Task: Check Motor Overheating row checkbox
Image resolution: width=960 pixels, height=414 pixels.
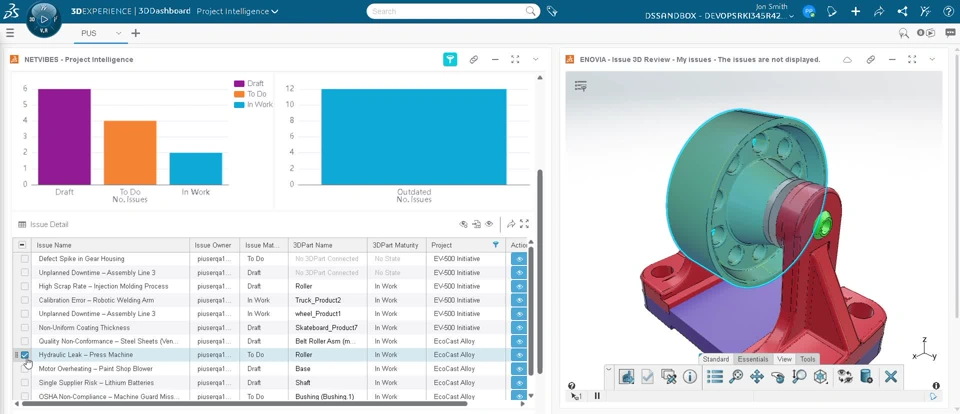Action: point(25,369)
